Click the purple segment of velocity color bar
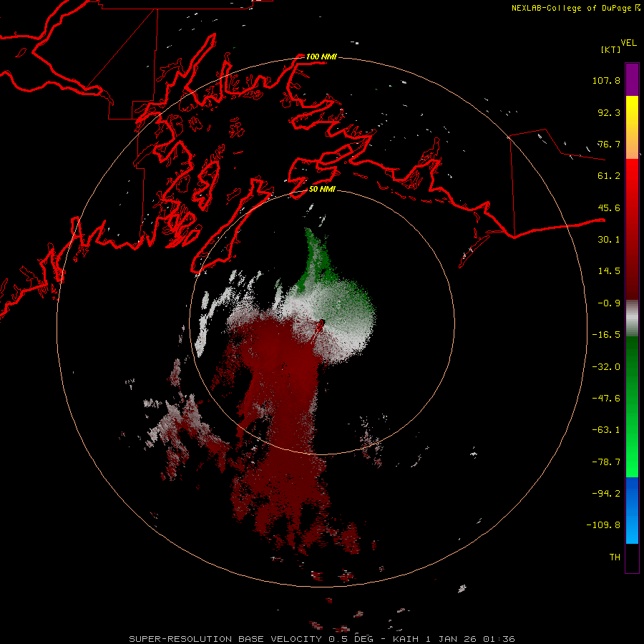 coord(632,79)
